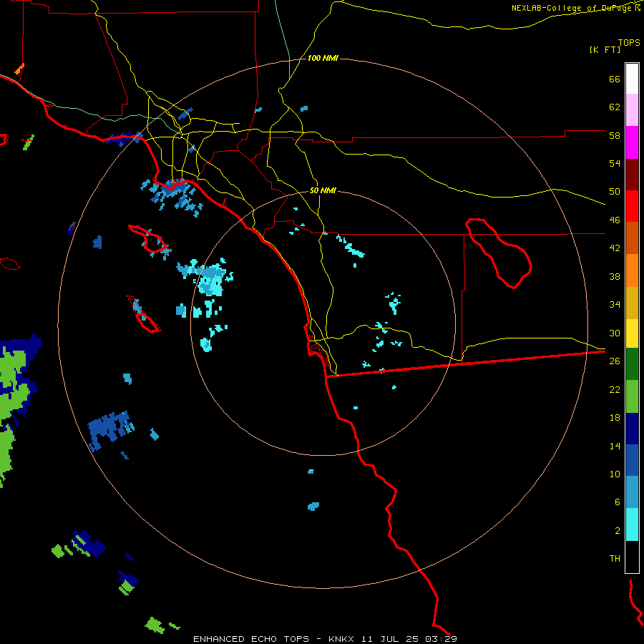Click the ENHANCED ECHO TOPS KNKX caption
644x644 pixels.
point(325,639)
